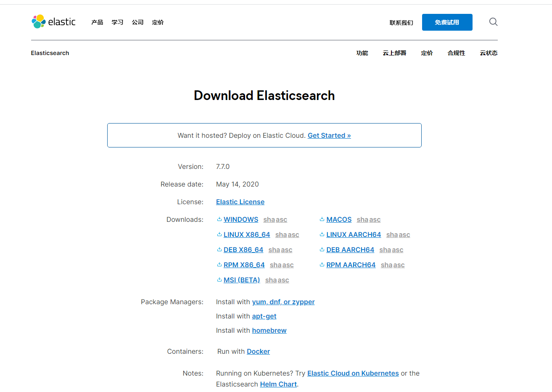Open the 学习 menu

[117, 22]
